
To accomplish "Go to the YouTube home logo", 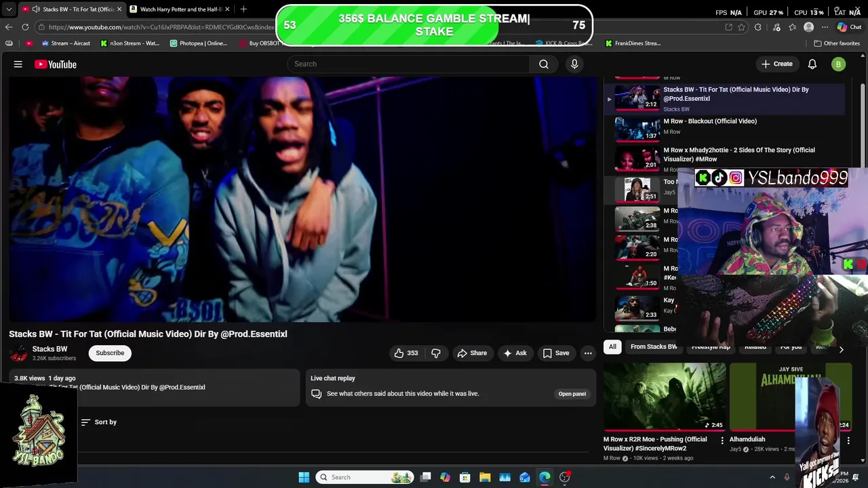I will tap(56, 64).
